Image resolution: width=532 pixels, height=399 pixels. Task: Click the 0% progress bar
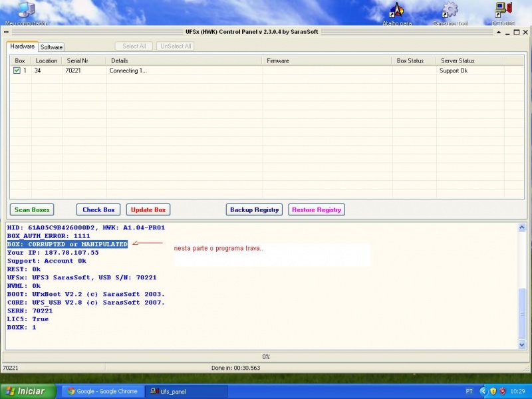(266, 357)
